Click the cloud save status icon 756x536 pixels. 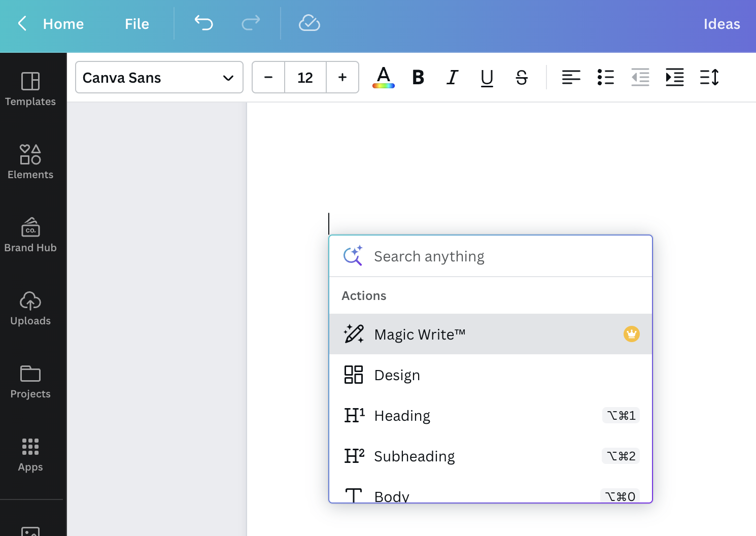[309, 23]
